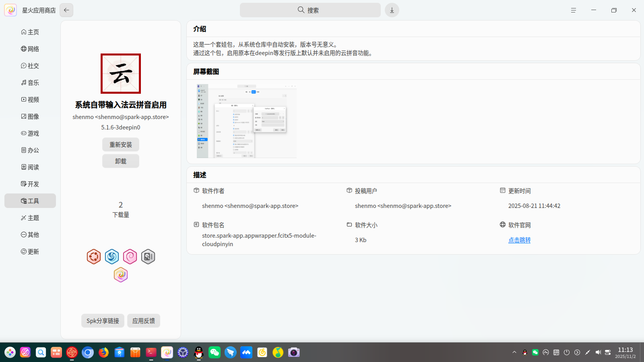Select the 办公 category
Screen dimensions: 644x362
pyautogui.click(x=30, y=150)
